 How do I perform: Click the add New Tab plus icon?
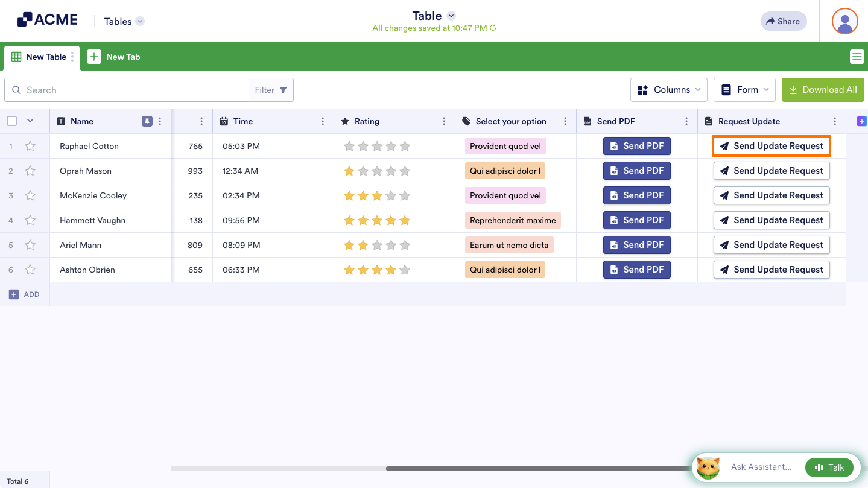click(94, 57)
